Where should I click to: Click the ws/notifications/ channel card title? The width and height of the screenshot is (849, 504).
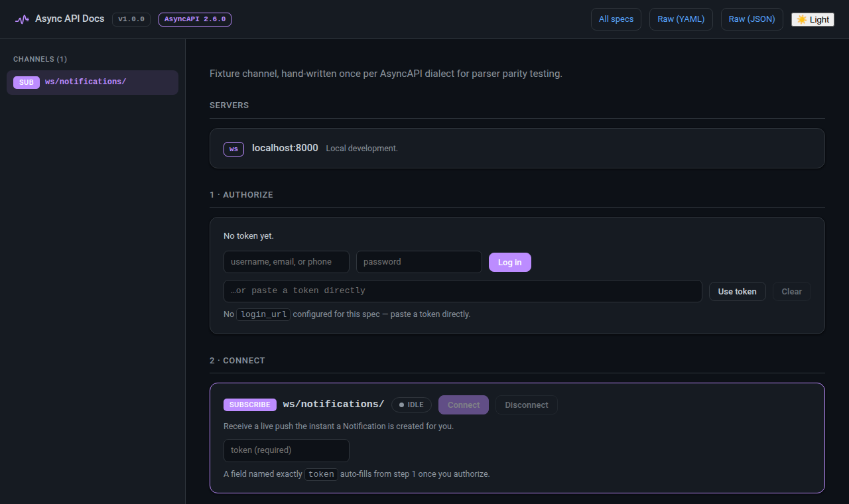pyautogui.click(x=334, y=404)
